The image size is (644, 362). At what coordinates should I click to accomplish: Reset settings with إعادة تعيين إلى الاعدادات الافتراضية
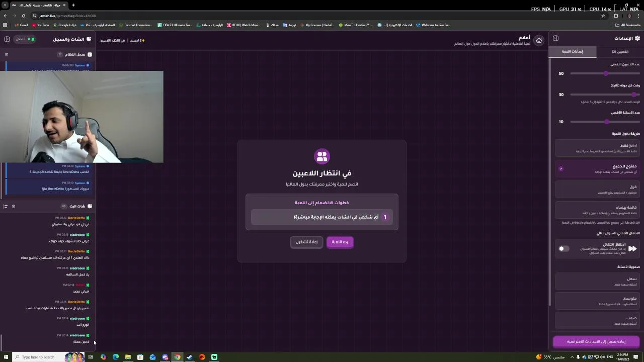coord(596,341)
